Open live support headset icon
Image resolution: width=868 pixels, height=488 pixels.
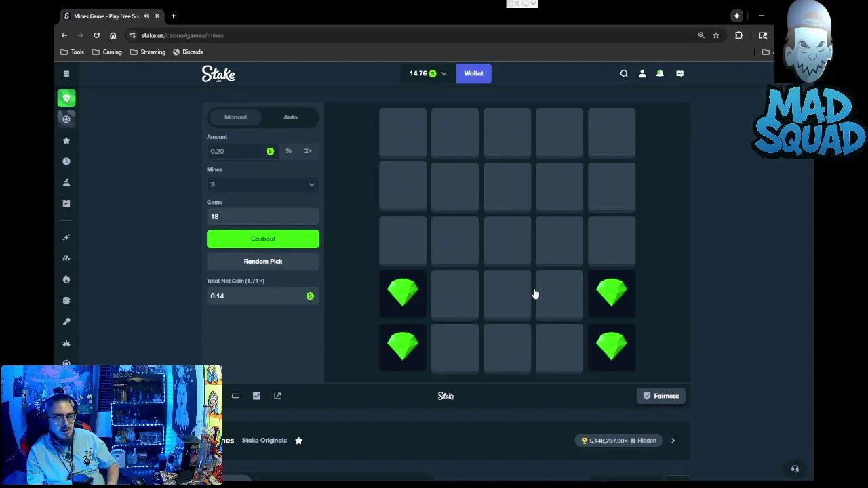pos(795,469)
